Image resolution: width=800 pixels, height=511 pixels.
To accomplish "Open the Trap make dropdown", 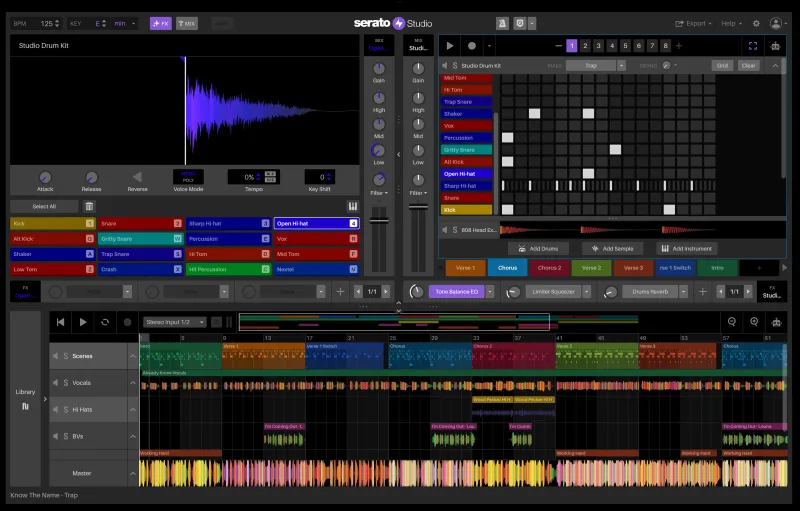I will coord(621,66).
